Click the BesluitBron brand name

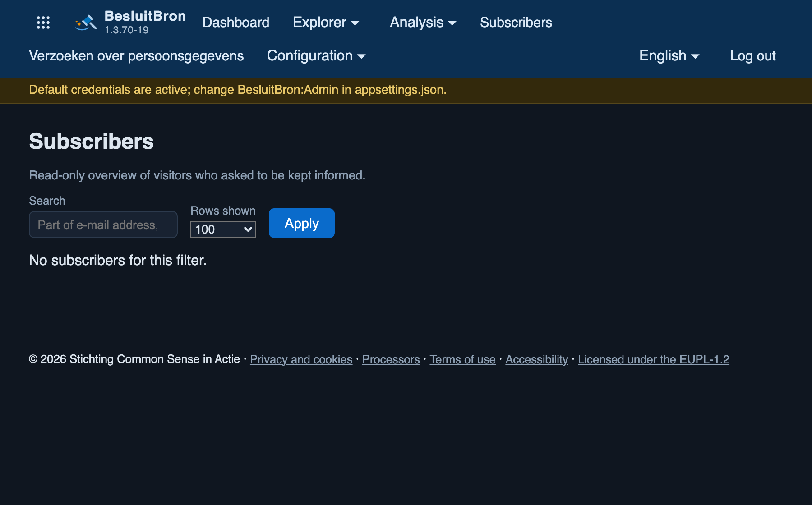point(145,16)
